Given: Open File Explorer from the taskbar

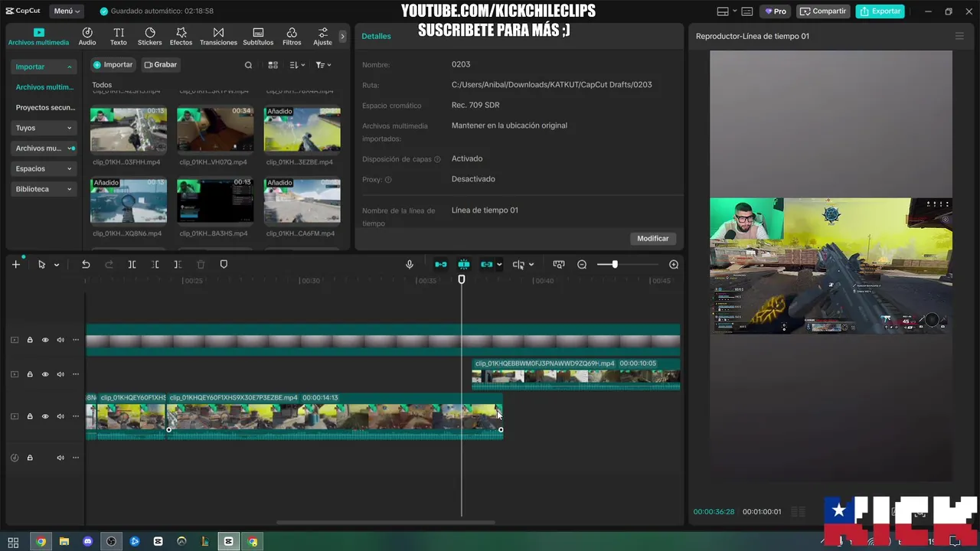Looking at the screenshot, I should click(64, 542).
